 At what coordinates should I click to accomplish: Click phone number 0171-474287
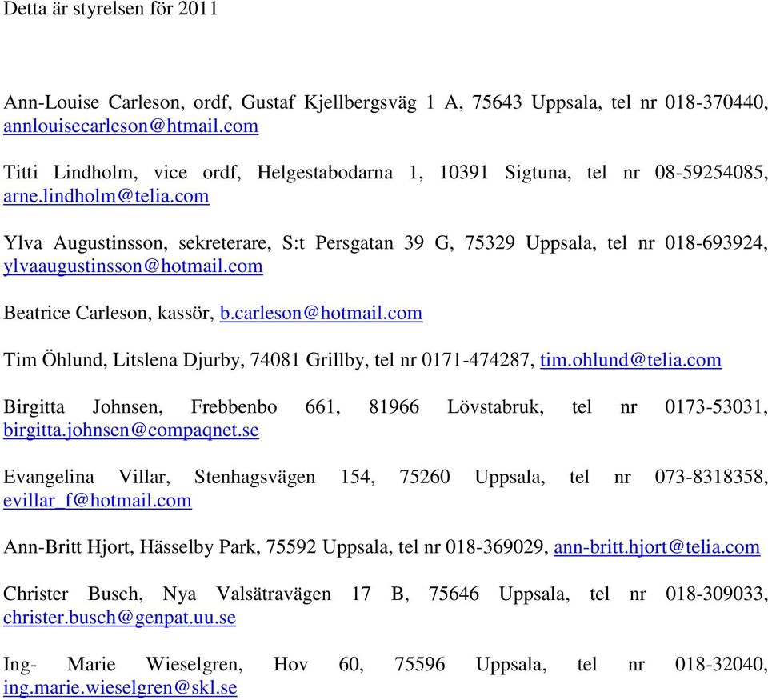(x=478, y=360)
